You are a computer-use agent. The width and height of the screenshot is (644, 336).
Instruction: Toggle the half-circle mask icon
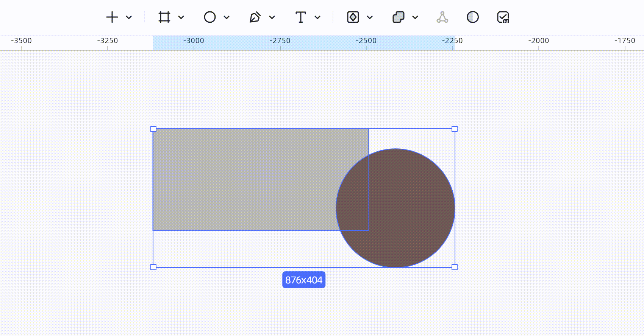pos(473,17)
